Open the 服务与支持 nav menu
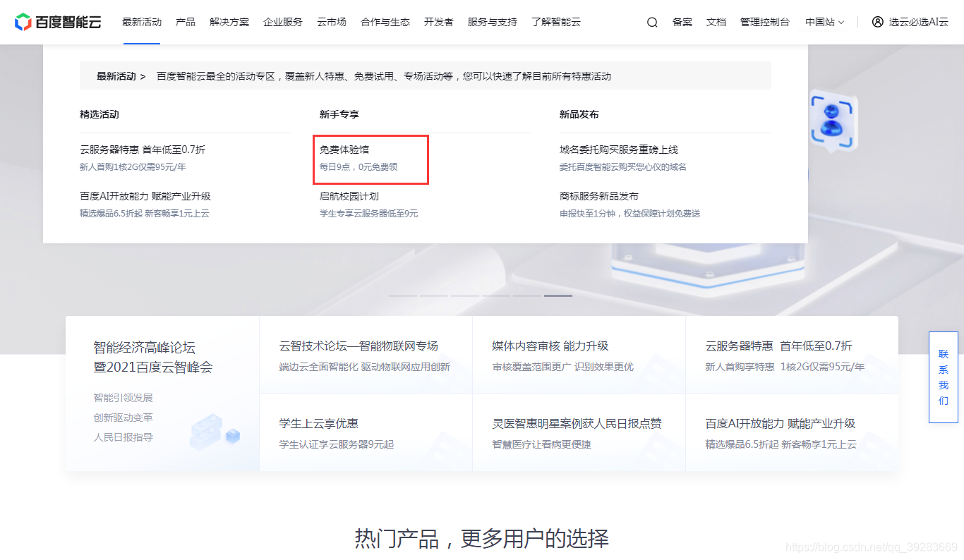This screenshot has height=560, width=964. (x=493, y=22)
